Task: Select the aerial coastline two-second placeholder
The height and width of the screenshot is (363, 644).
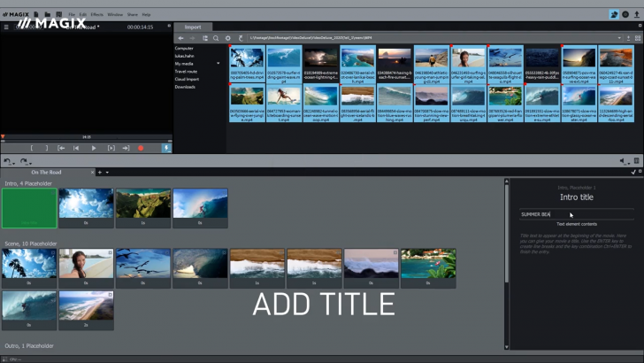Action: pos(86,311)
